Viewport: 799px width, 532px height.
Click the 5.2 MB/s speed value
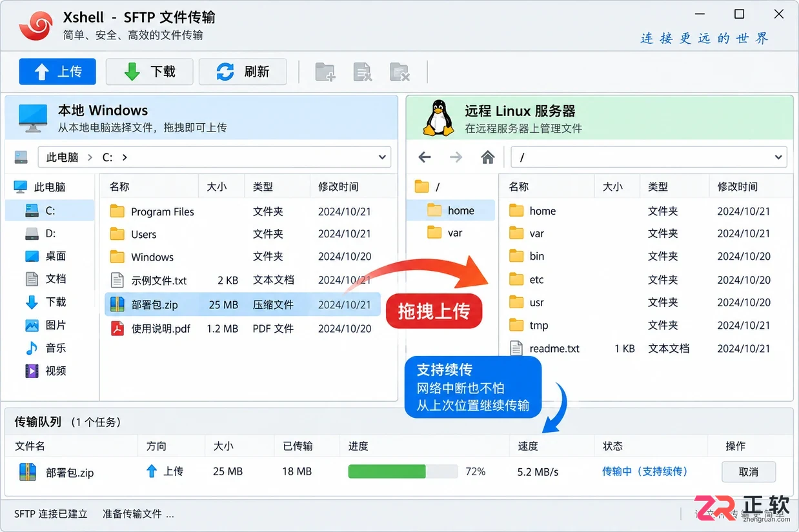538,472
